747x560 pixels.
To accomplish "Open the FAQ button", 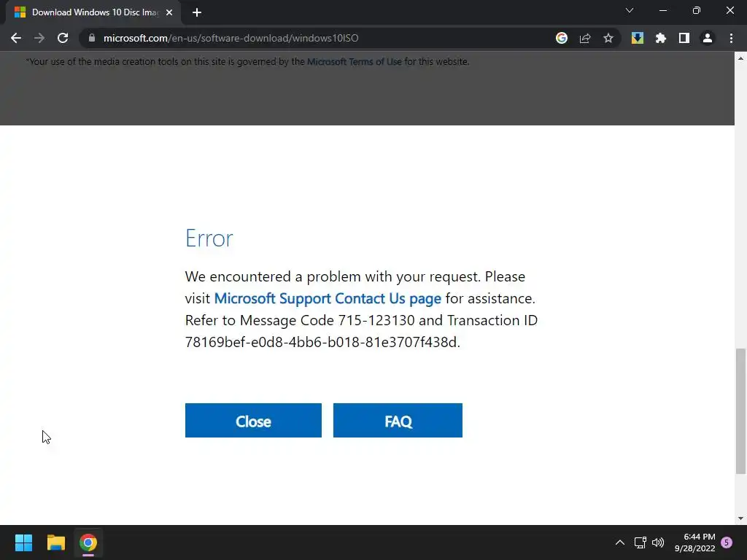I will (398, 421).
